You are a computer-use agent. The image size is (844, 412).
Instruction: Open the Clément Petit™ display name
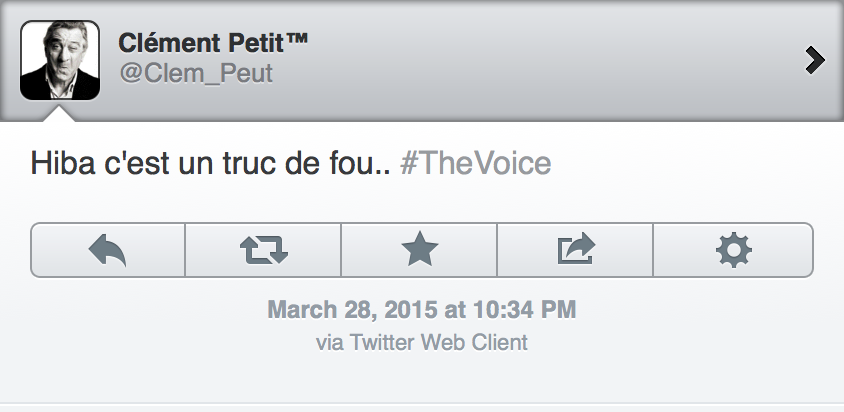pyautogui.click(x=202, y=43)
